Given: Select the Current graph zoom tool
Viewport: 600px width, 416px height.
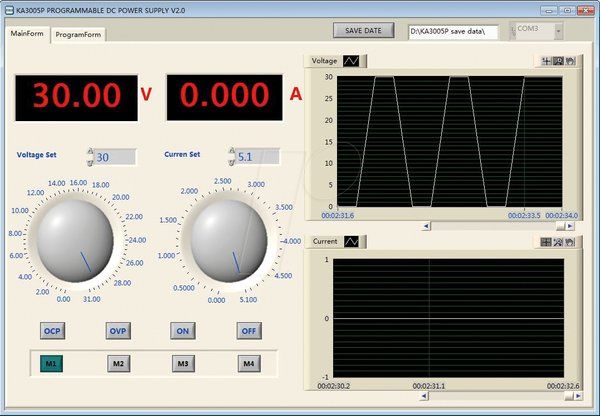Looking at the screenshot, I should [558, 242].
